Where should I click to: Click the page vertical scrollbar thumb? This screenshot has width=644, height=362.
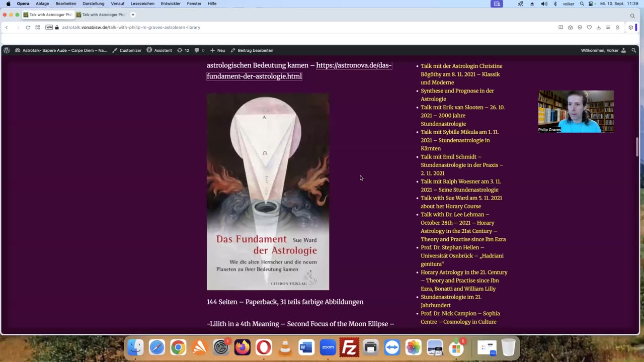[637, 147]
